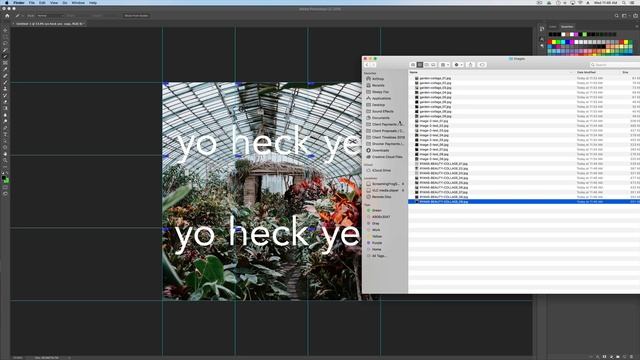This screenshot has width=640, height=360.
Task: Click the Finder forward arrow
Action: tap(373, 65)
